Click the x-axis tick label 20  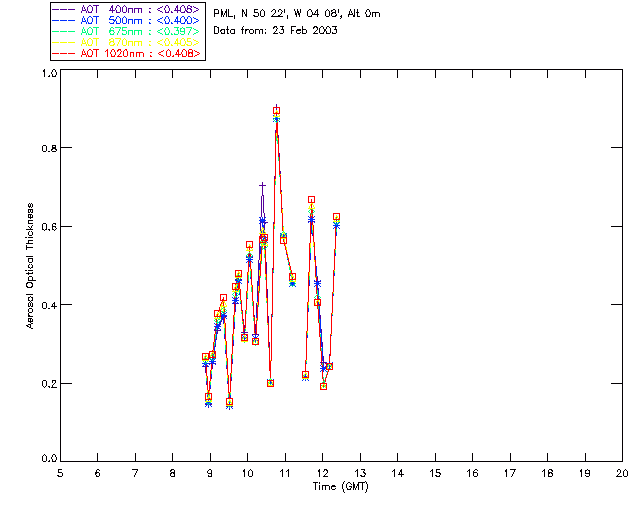622,473
